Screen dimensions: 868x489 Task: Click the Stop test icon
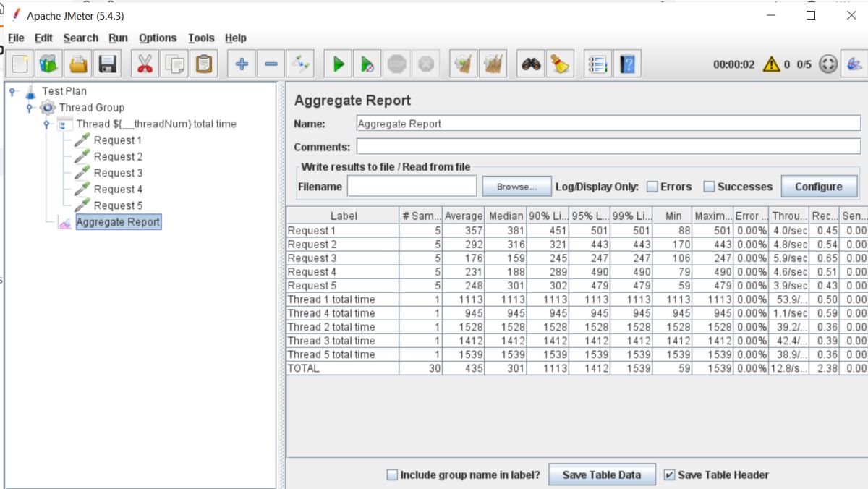click(x=396, y=64)
